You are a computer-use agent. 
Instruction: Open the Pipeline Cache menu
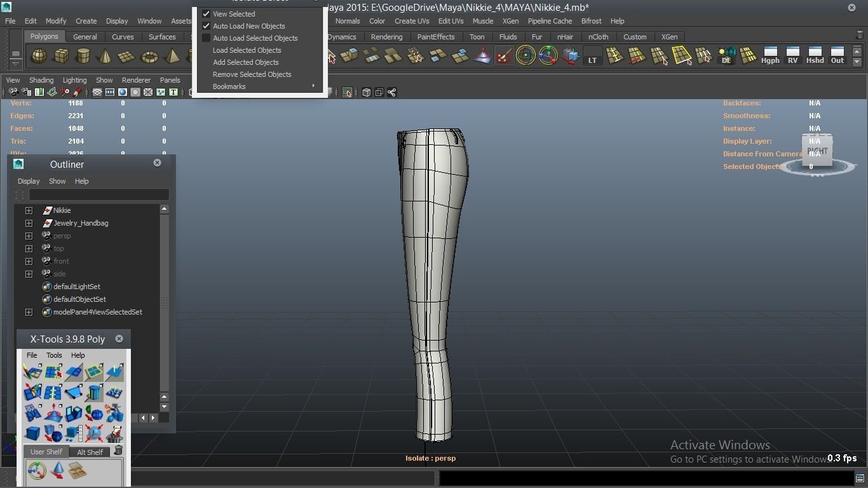550,21
